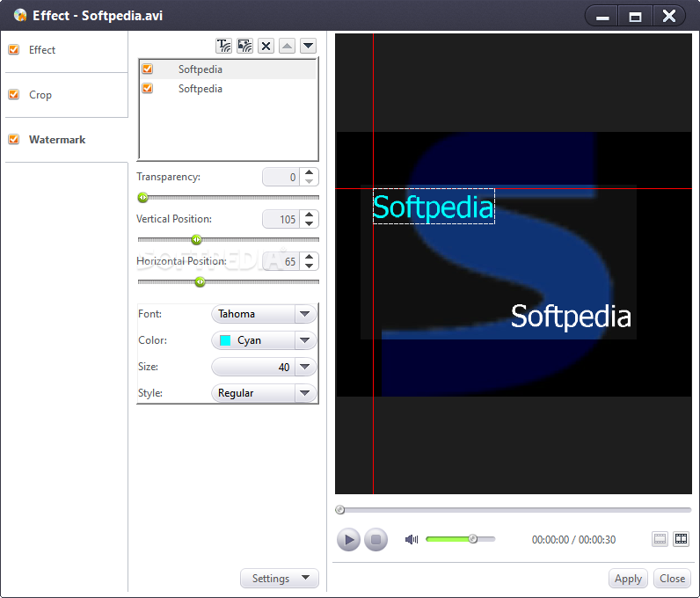The width and height of the screenshot is (700, 598).
Task: Increase the Horizontal Position value
Action: coord(309,257)
